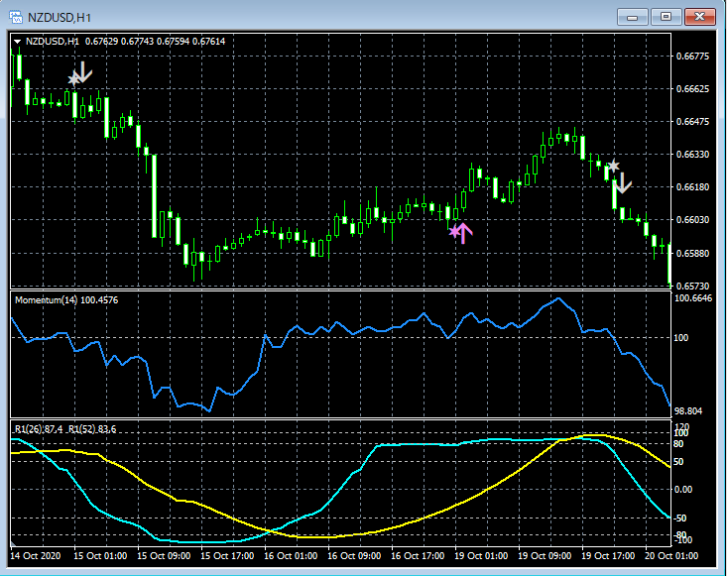The image size is (728, 576).
Task: Close the NZDUSD,H1 chart window
Action: pos(698,16)
